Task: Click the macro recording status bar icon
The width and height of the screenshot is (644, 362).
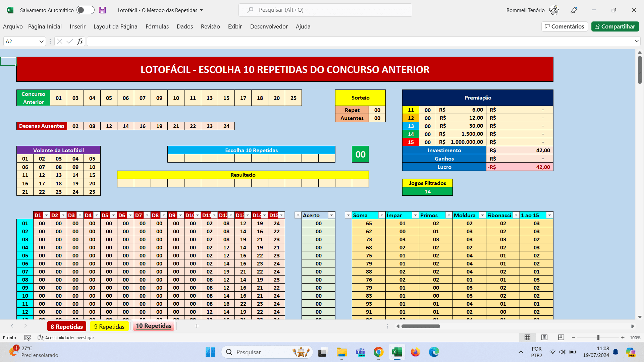Action: [x=28, y=338]
